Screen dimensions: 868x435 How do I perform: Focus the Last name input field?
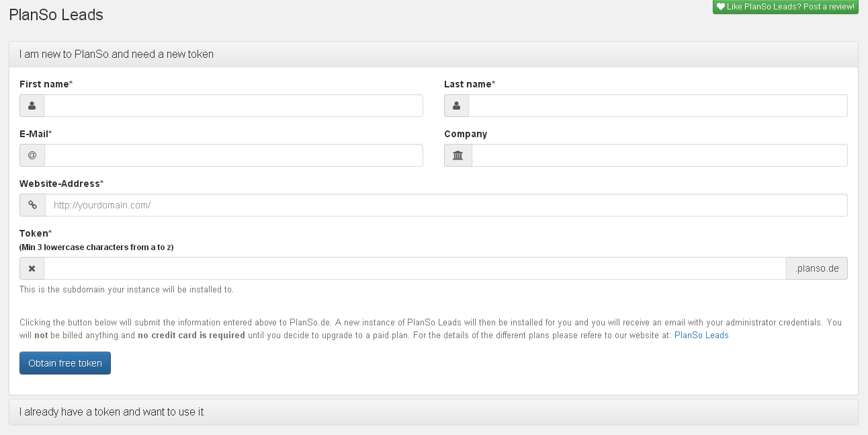[658, 106]
